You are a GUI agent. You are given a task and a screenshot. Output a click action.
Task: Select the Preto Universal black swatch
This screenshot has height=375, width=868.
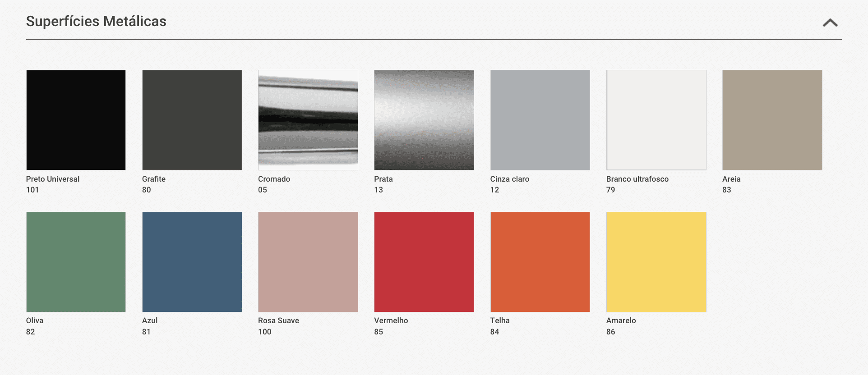76,120
